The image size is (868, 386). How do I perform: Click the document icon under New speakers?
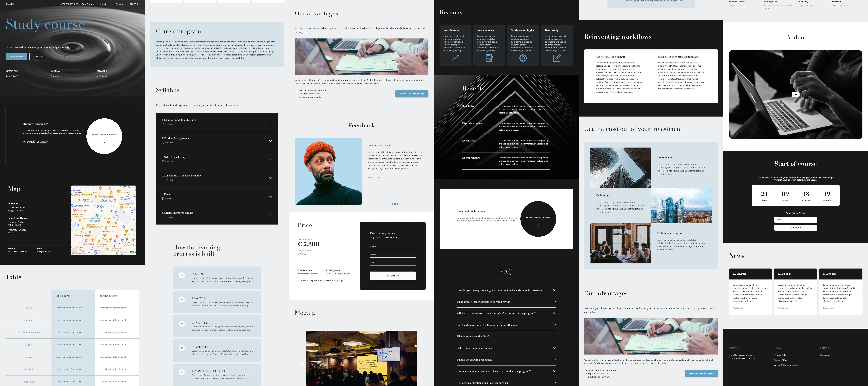[x=489, y=58]
